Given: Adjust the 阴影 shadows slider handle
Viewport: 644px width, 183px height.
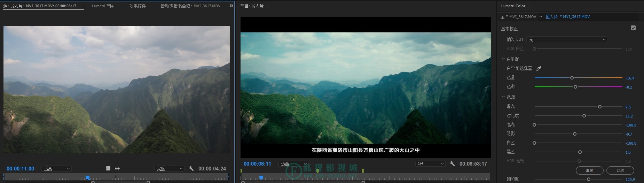Looking at the screenshot, I should click(x=575, y=134).
